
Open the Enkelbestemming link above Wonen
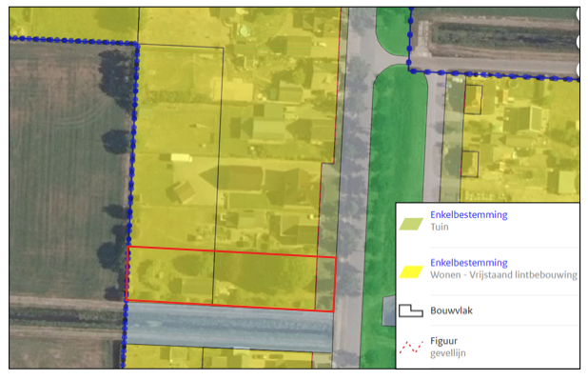coord(469,263)
